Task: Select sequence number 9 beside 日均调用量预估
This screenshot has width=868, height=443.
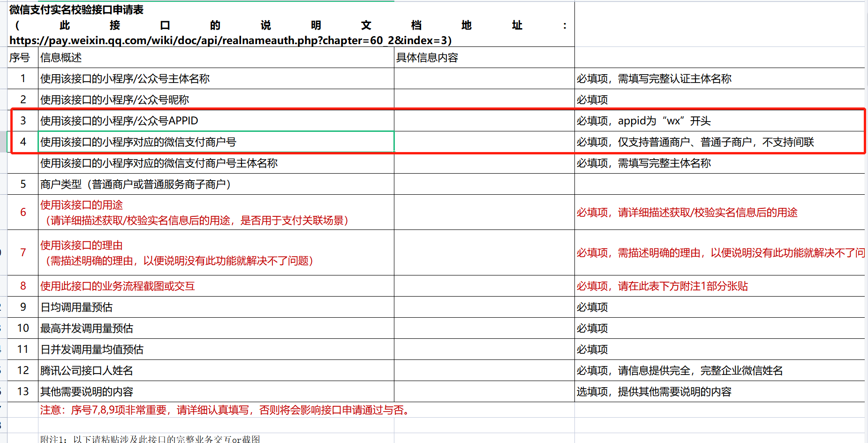Action: coord(23,307)
